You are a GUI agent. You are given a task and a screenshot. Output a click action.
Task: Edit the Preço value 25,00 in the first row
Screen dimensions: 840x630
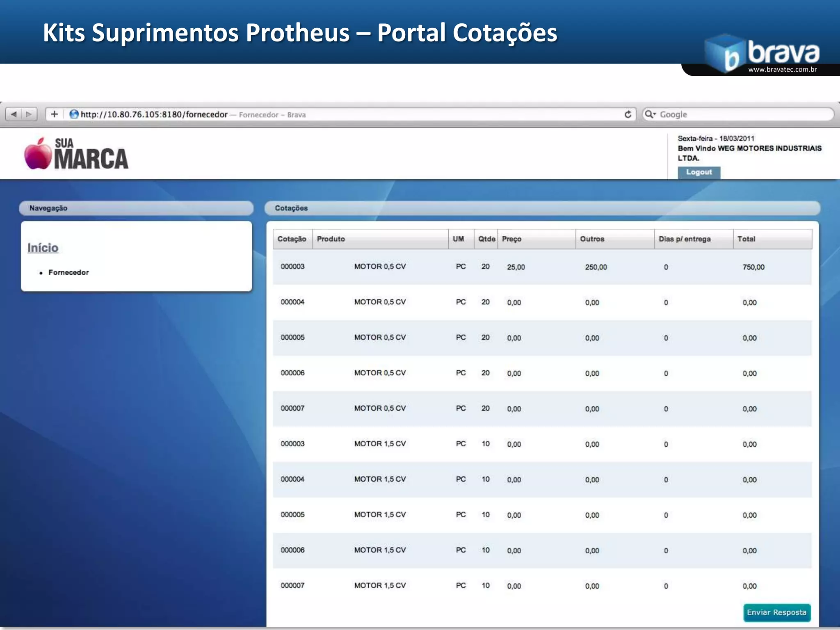pos(516,267)
